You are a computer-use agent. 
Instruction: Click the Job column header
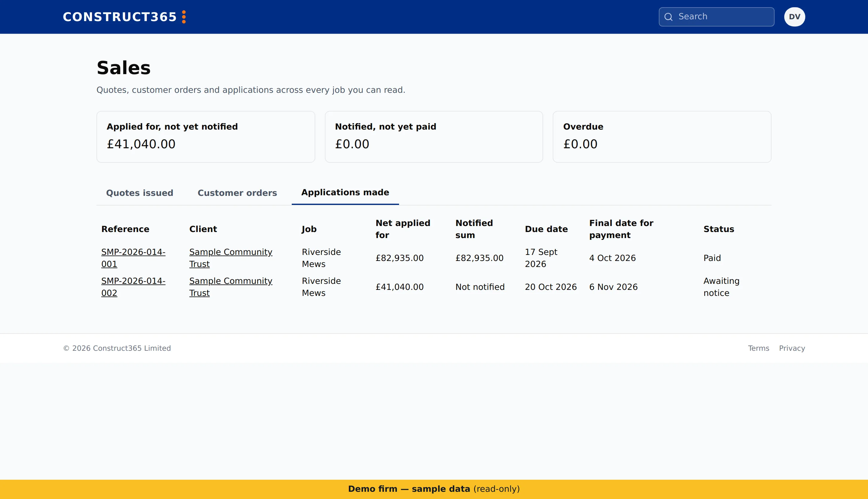pyautogui.click(x=309, y=229)
